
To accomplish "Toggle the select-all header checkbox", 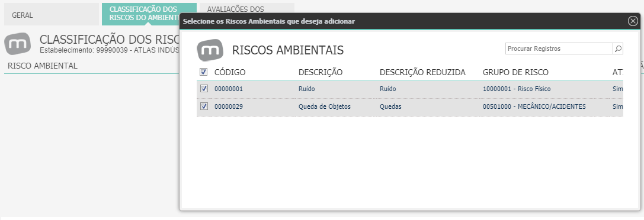I will (x=203, y=72).
